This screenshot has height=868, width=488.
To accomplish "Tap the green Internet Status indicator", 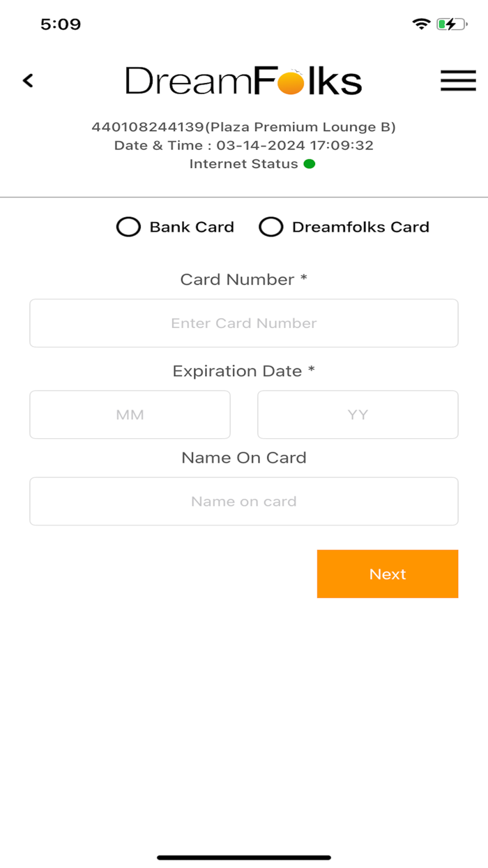I will coord(309,163).
